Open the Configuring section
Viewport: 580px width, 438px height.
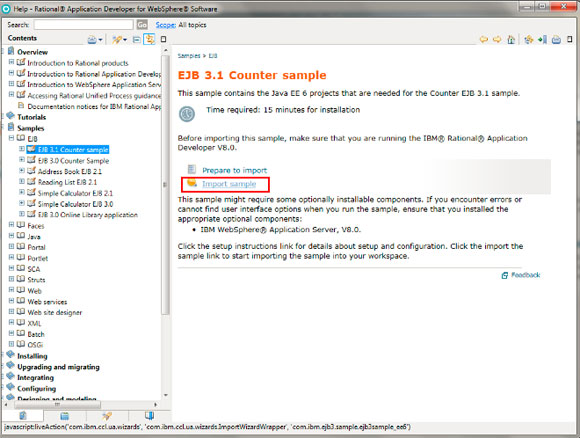click(37, 389)
